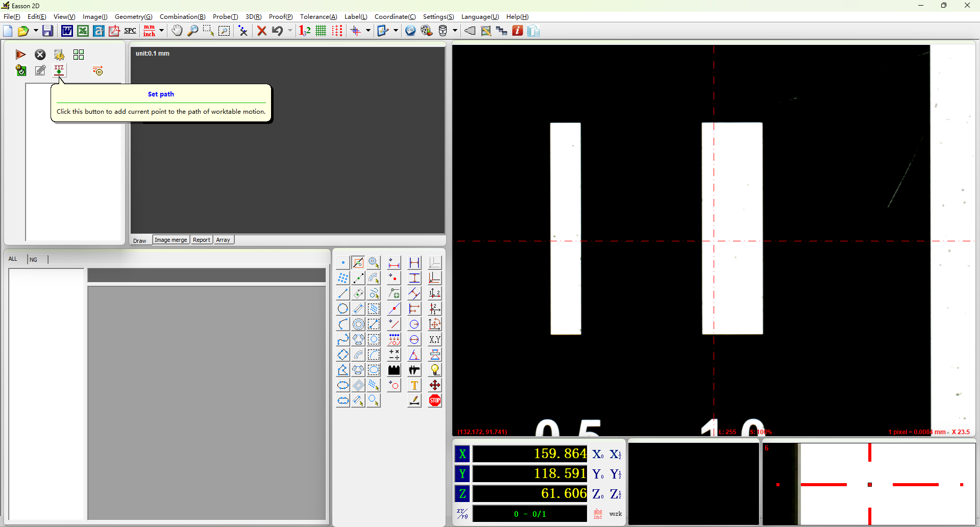Select the angle measurement tool
The height and width of the screenshot is (527, 980).
[414, 355]
